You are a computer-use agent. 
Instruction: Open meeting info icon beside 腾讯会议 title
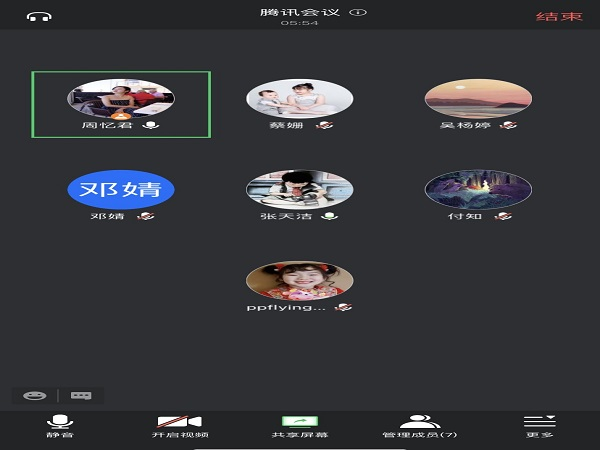(358, 12)
